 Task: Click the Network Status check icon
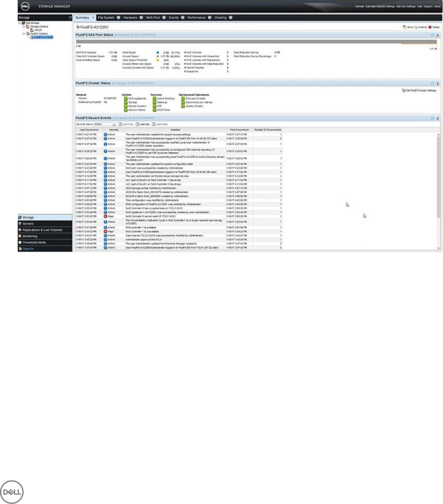coord(126,110)
